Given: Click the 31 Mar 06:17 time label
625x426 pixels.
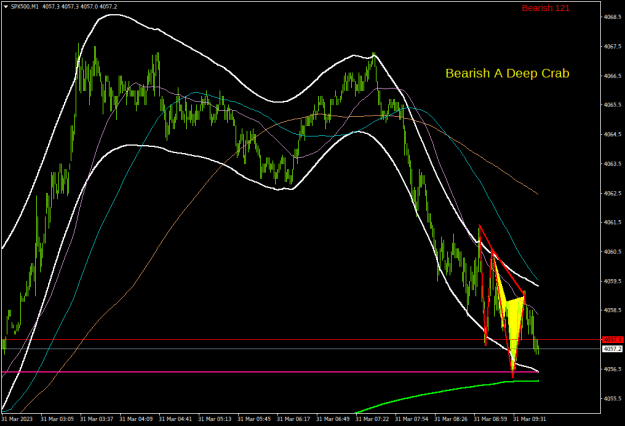Looking at the screenshot, I should (x=294, y=419).
